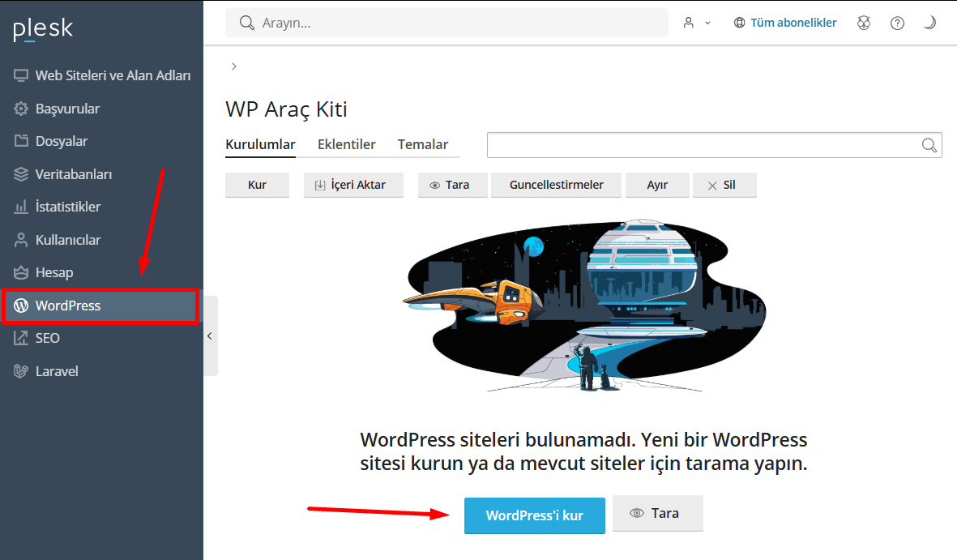
Task: Toggle dark mode moon icon
Action: coord(929,23)
